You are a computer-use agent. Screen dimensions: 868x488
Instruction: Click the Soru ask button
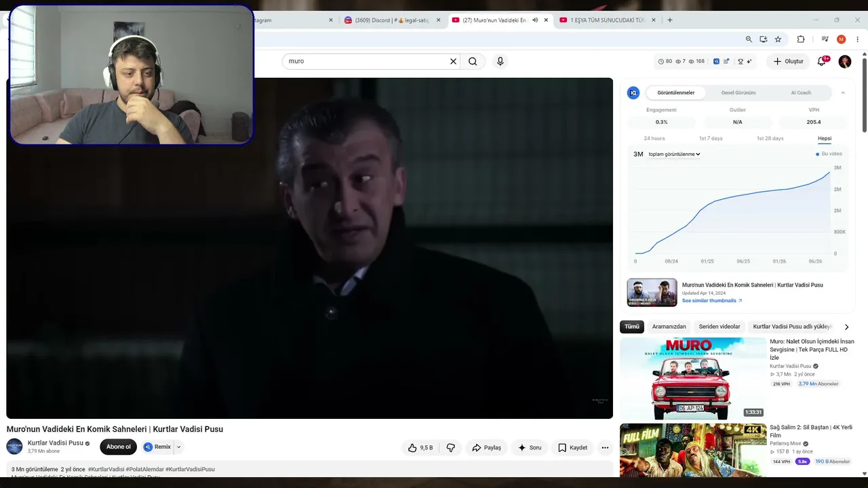point(530,447)
